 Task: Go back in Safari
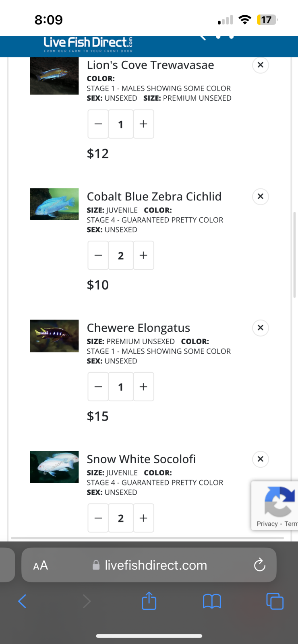23,601
